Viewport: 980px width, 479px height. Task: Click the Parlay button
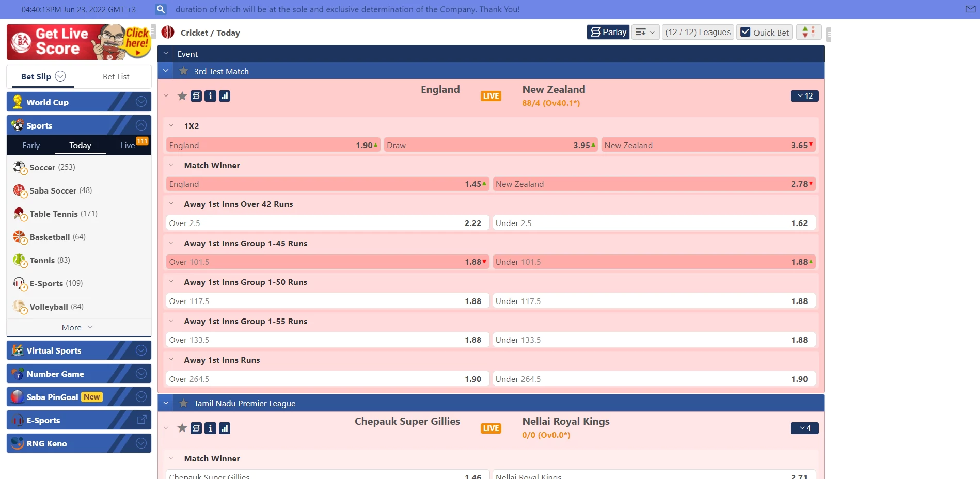(x=608, y=32)
